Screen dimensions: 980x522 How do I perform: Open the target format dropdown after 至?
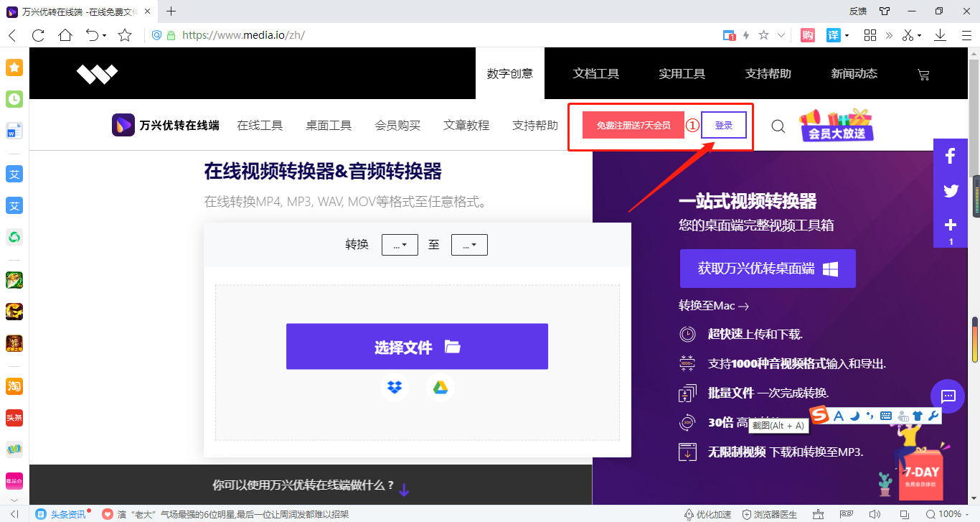pyautogui.click(x=468, y=244)
